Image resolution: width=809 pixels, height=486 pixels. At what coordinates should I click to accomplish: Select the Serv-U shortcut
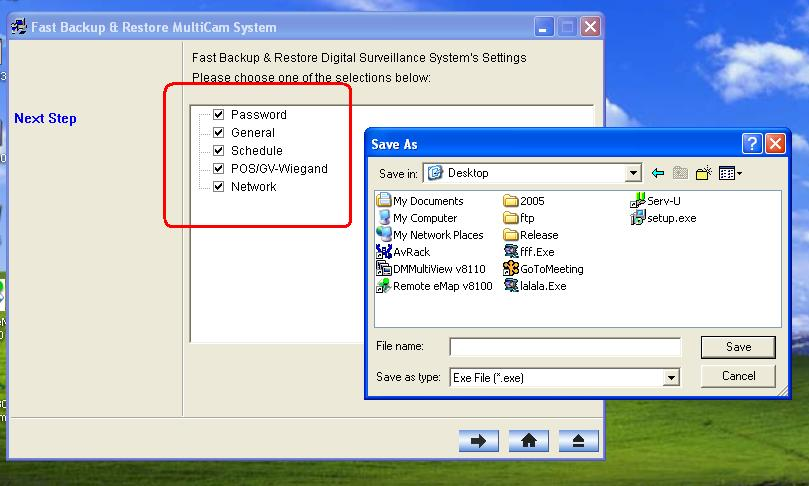click(x=655, y=200)
